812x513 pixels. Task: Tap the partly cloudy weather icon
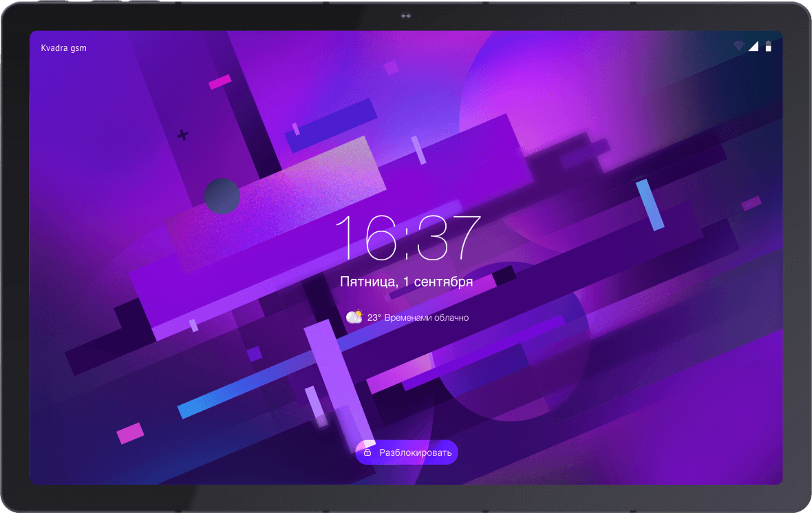point(354,317)
